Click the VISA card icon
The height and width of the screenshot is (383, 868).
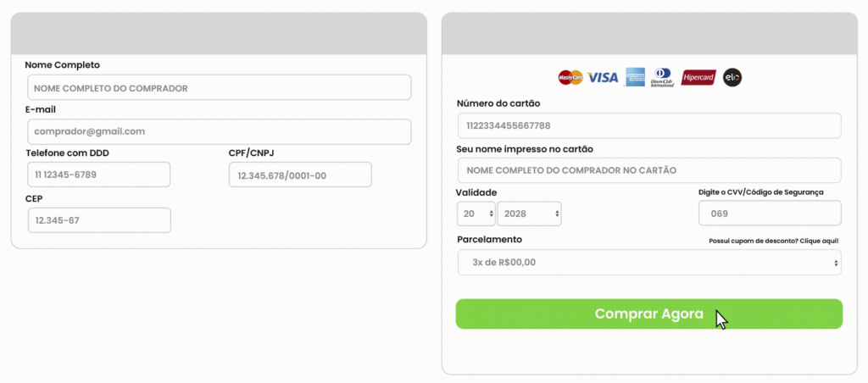pyautogui.click(x=603, y=78)
